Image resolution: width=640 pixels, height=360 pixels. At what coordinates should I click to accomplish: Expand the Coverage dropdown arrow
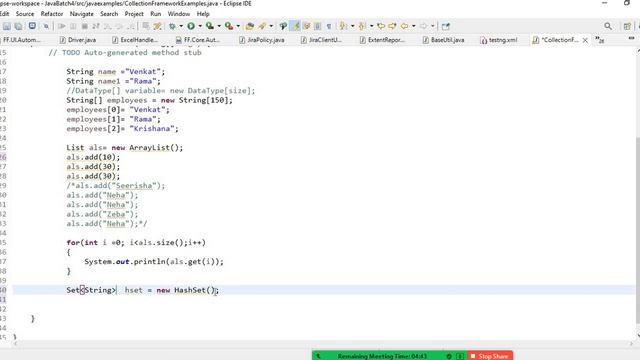point(219,26)
